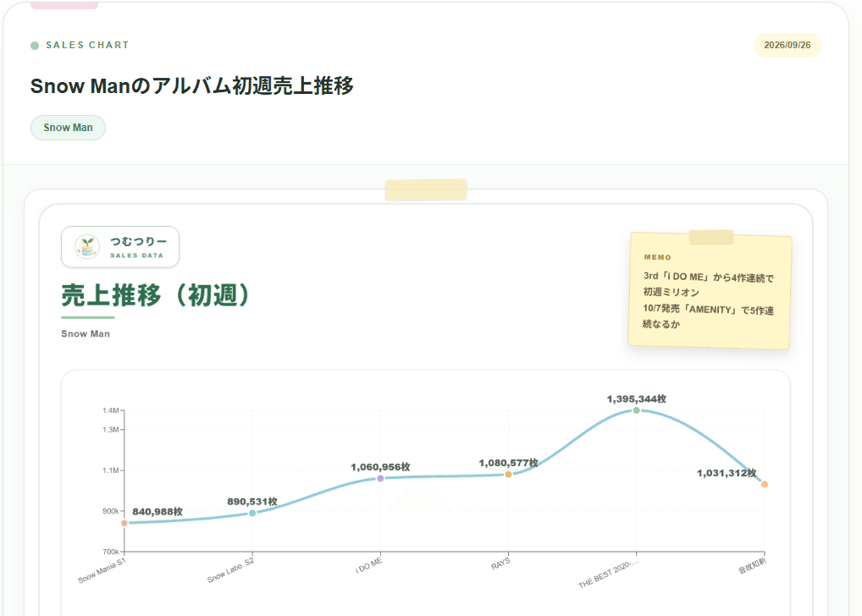This screenshot has height=616, width=862.
Task: Click the sprout logo icon
Action: pyautogui.click(x=87, y=247)
